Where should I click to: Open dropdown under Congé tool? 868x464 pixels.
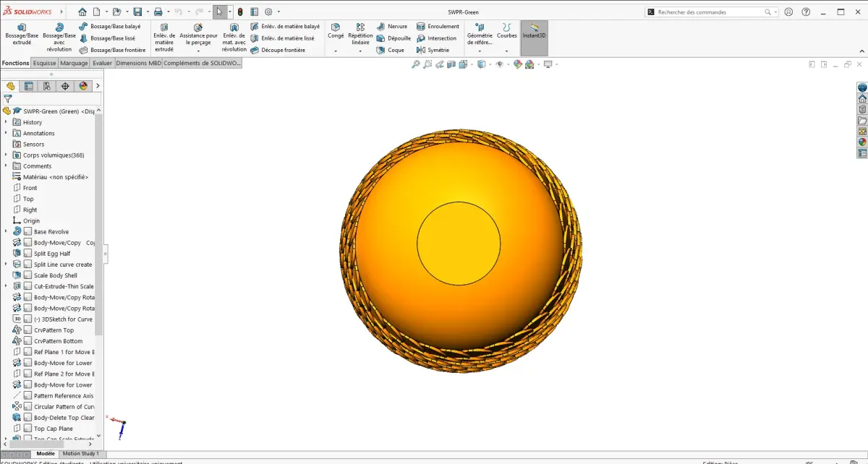pyautogui.click(x=336, y=51)
